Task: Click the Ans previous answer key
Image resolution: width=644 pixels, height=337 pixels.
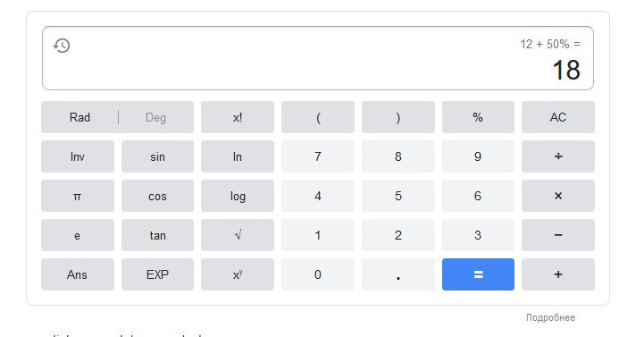Action: click(x=78, y=274)
